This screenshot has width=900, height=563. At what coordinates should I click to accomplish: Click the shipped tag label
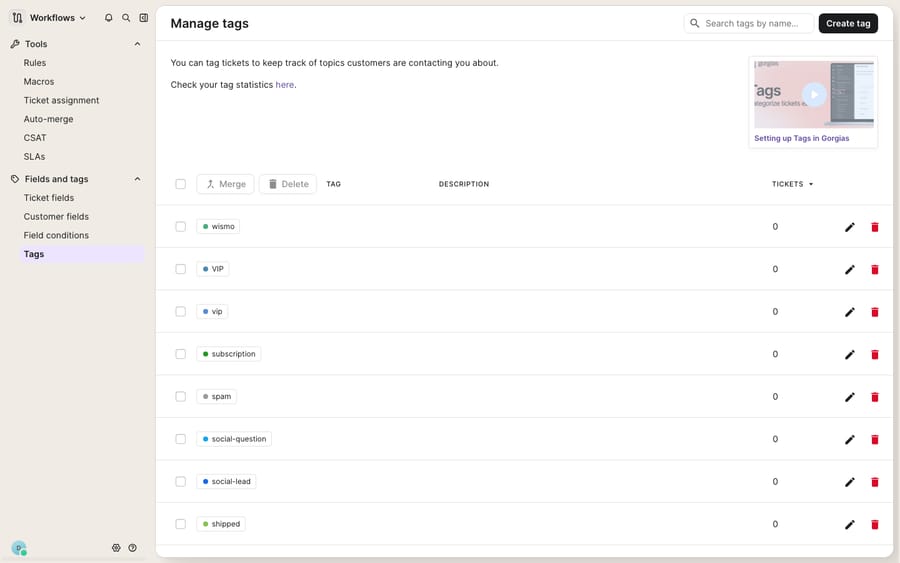pyautogui.click(x=221, y=524)
